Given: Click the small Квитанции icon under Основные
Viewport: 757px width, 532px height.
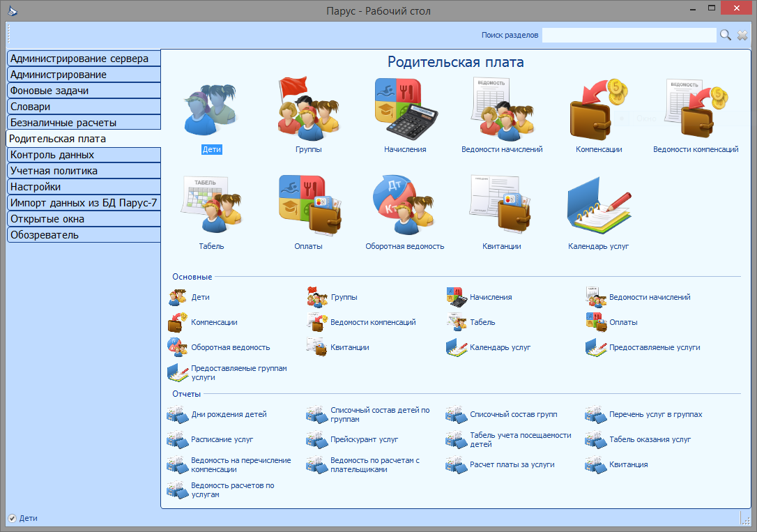Looking at the screenshot, I should [x=316, y=348].
